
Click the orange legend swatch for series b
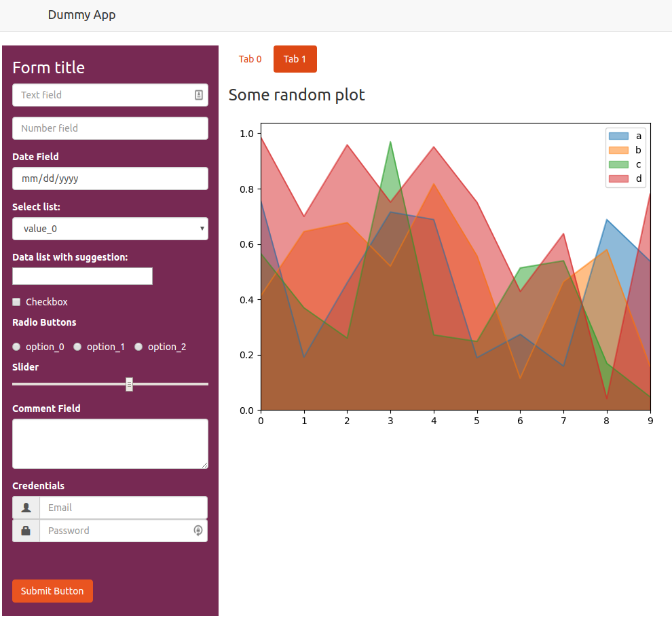(x=618, y=150)
